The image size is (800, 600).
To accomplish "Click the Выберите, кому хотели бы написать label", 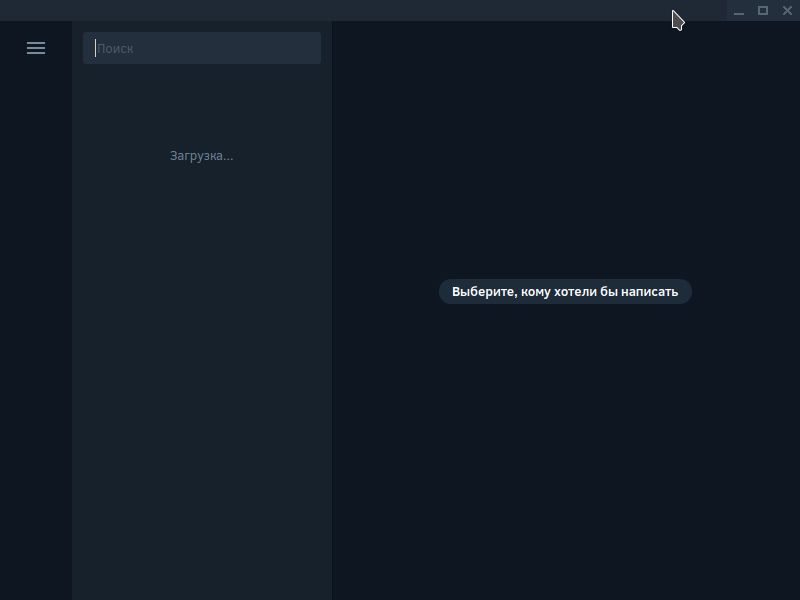I will pos(565,291).
